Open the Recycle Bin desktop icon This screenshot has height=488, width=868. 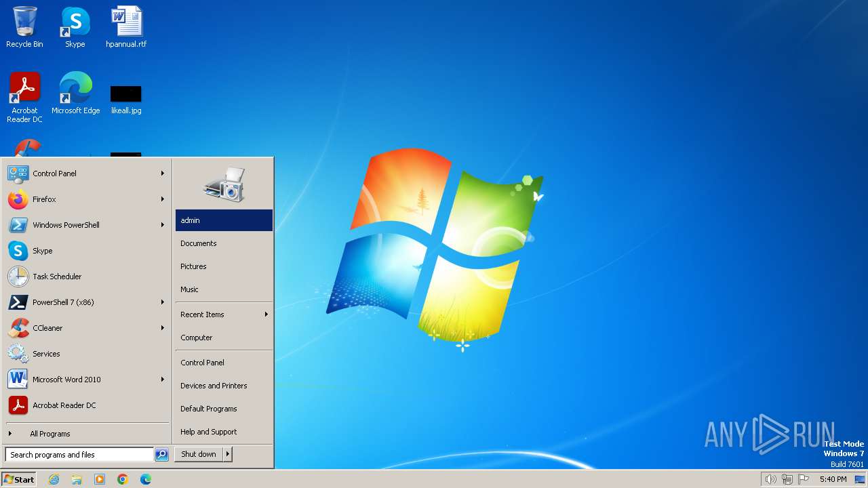click(24, 27)
